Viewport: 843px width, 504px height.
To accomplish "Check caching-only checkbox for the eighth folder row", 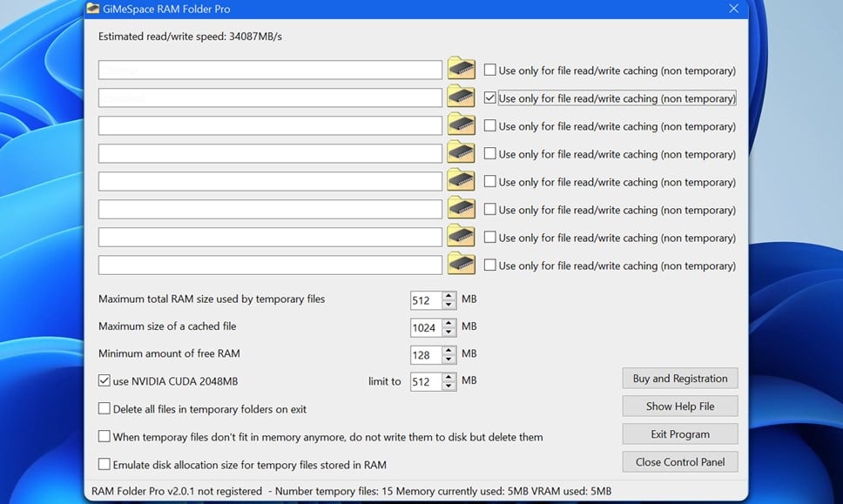I will 489,265.
